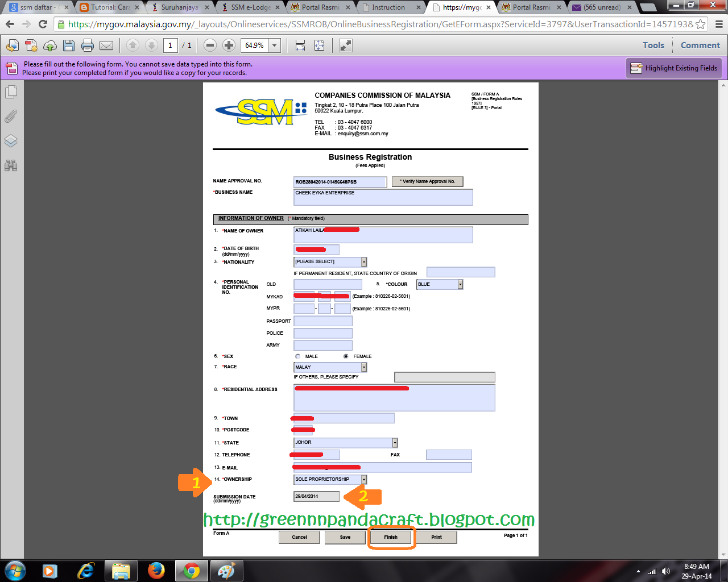Select the FEMALE radio button

[346, 356]
